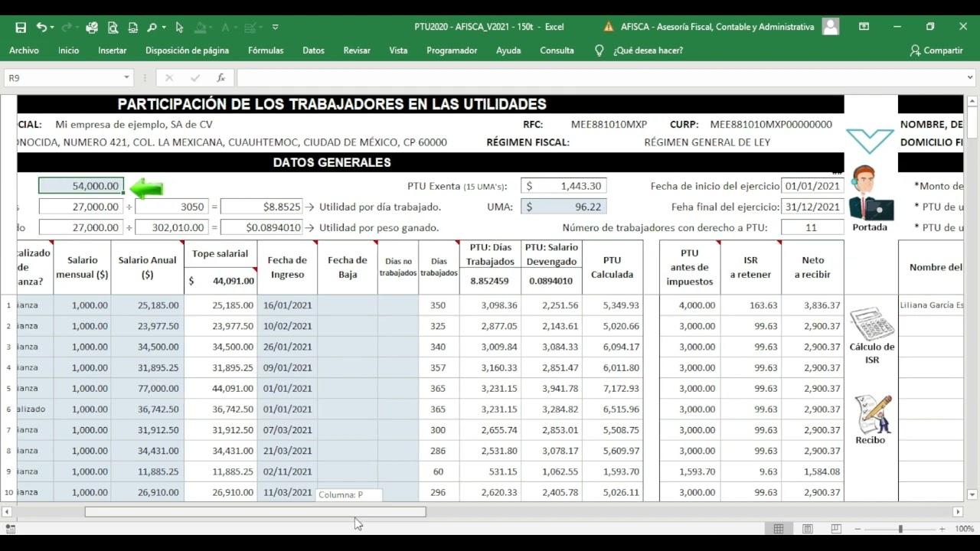Click the zoom out minus button

coord(857,529)
